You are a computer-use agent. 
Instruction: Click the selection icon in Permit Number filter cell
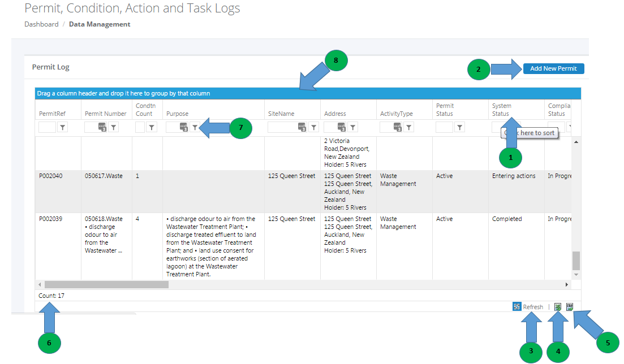click(102, 127)
